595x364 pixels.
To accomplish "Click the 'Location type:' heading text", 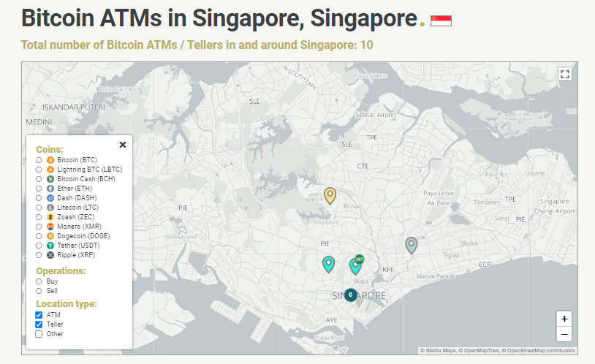I will [x=67, y=304].
